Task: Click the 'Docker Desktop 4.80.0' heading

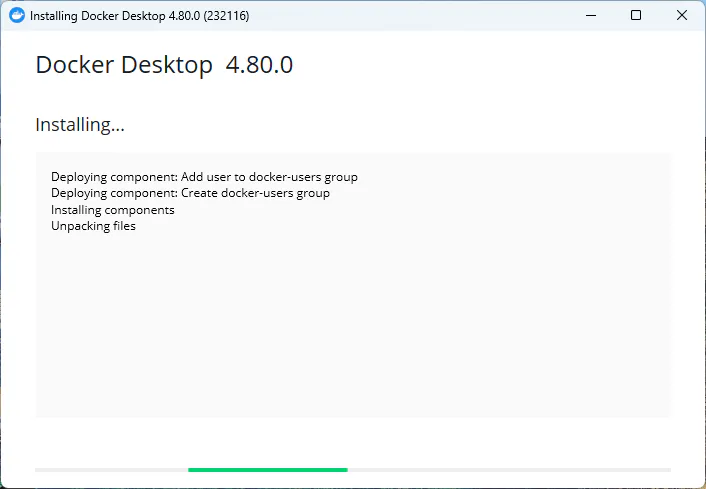Action: tap(164, 65)
